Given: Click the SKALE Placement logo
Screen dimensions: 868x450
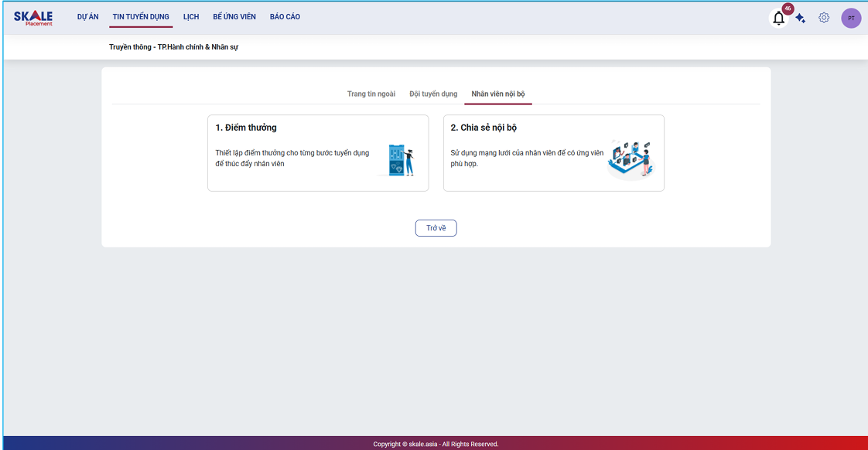Looking at the screenshot, I should pyautogui.click(x=33, y=18).
